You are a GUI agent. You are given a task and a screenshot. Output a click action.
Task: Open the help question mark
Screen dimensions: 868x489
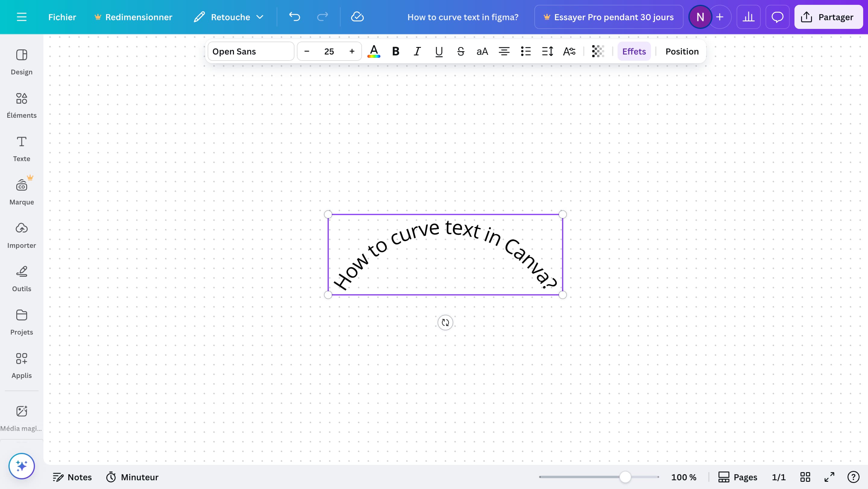coord(853,477)
